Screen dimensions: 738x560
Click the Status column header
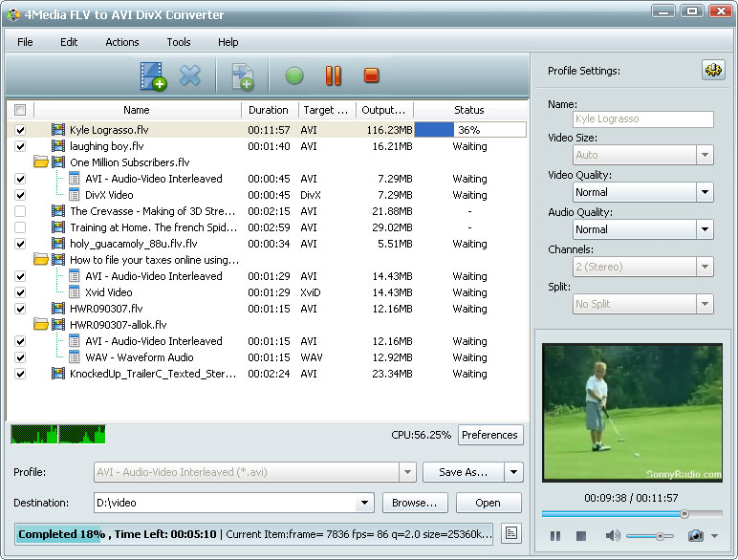(469, 110)
